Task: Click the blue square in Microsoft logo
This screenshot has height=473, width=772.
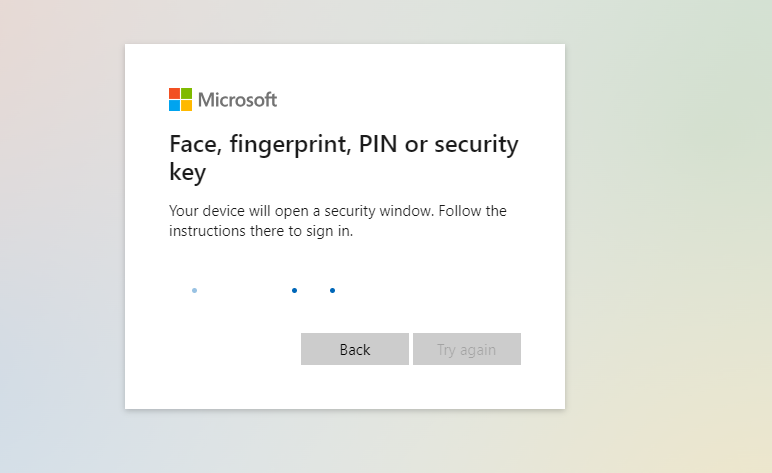Action: [x=175, y=105]
